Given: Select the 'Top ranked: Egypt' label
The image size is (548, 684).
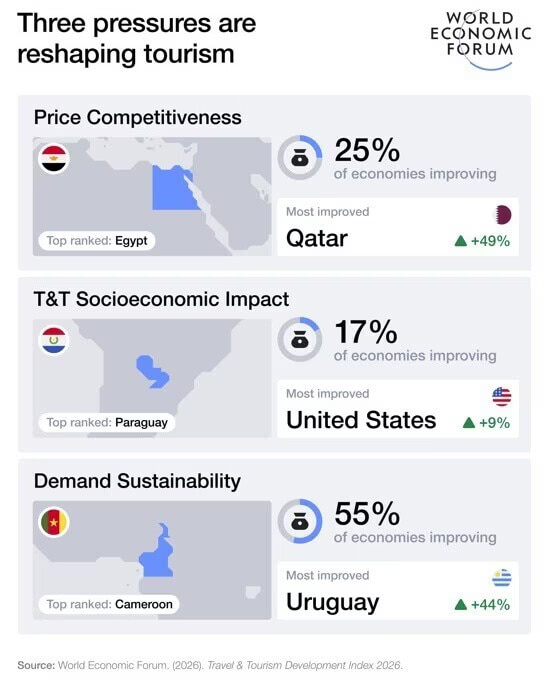Looking at the screenshot, I should click(97, 241).
